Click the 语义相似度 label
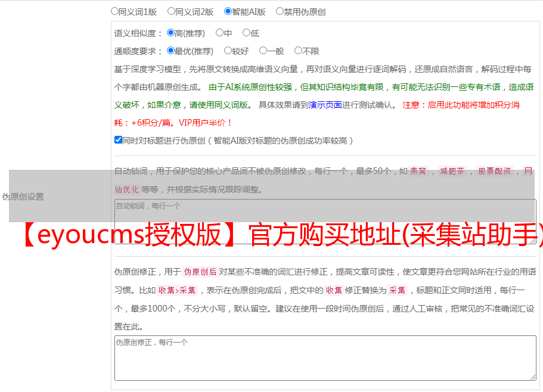543x392 pixels. click(x=138, y=33)
